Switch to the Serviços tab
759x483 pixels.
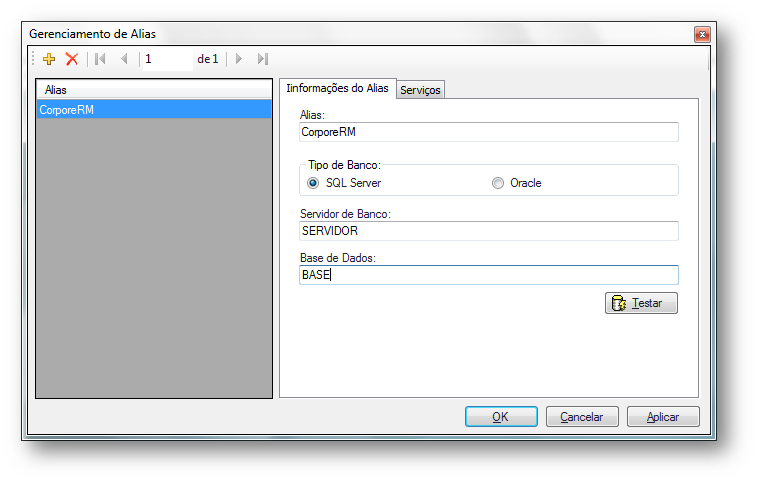coord(420,90)
